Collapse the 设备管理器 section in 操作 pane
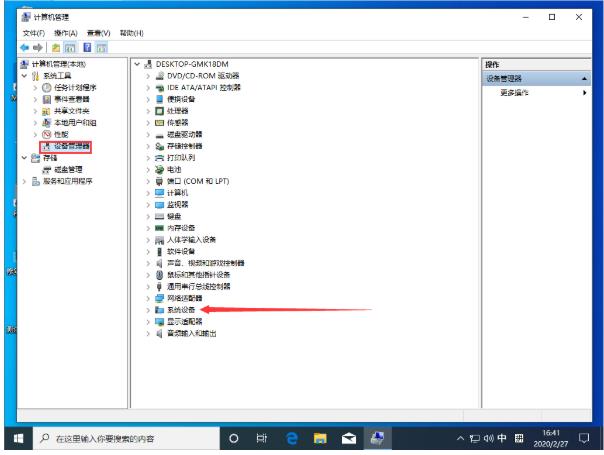The height and width of the screenshot is (455, 604). point(584,79)
